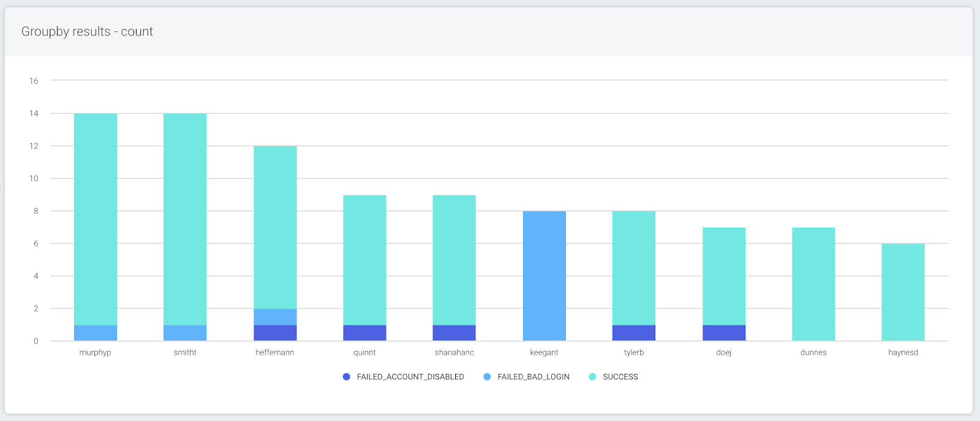The image size is (980, 421).
Task: Click the Groupby results - count title
Action: coord(87,32)
